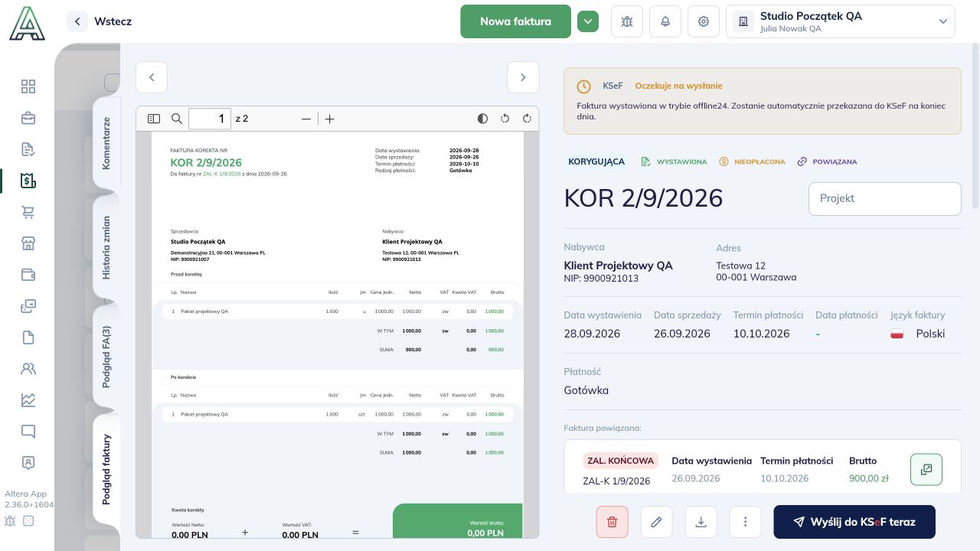The image size is (980, 551).
Task: Click ZAL. KOŃCOWA badge
Action: click(x=620, y=461)
